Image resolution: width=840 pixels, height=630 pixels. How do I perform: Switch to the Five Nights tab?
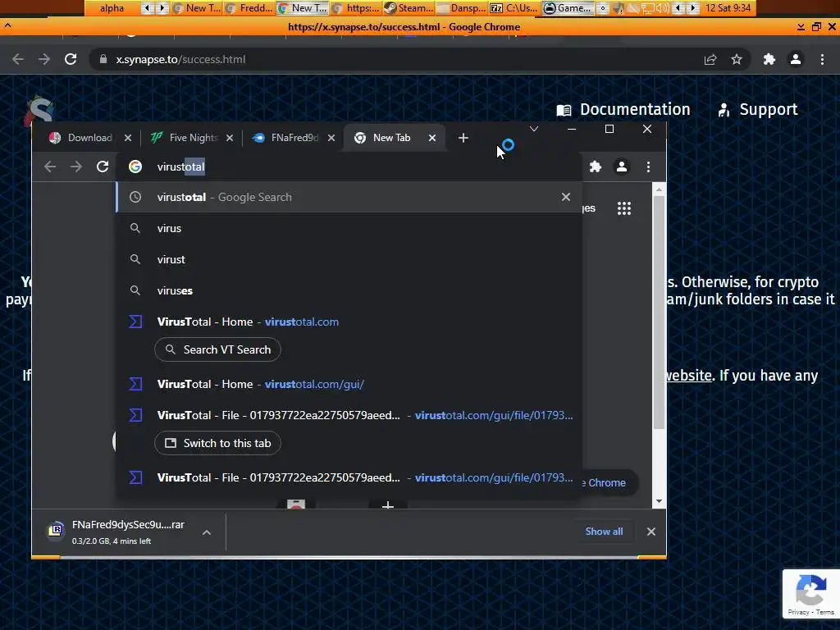[185, 138]
